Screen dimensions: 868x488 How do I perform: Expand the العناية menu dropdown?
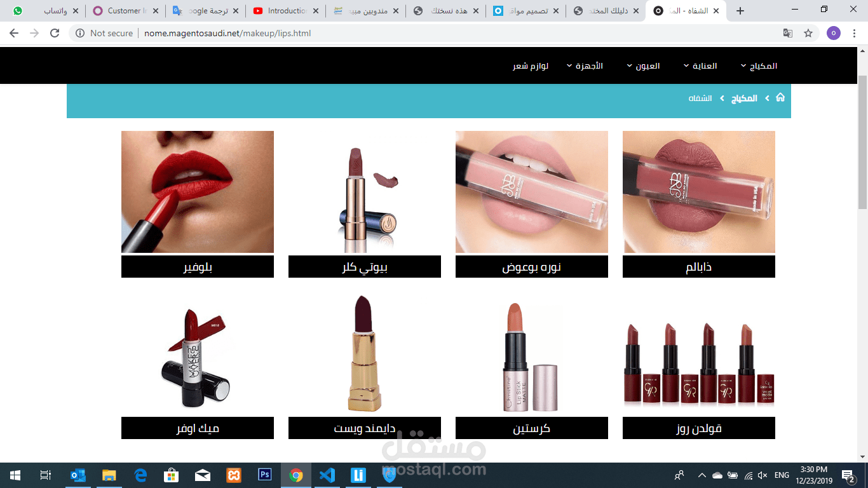700,66
